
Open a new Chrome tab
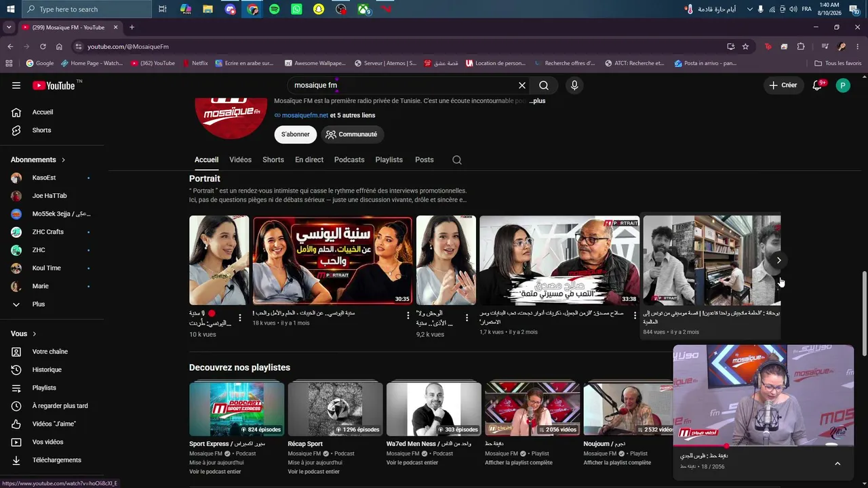point(132,27)
